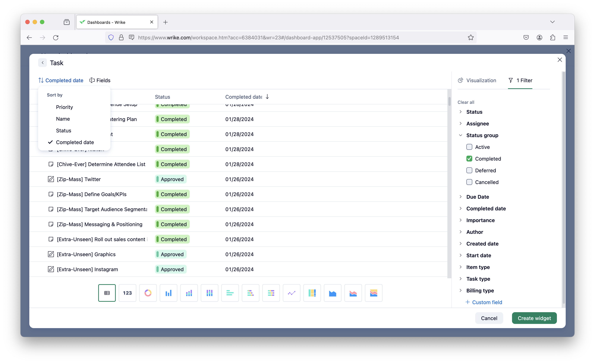Screen dimensions: 595x364
Task: Choose the 100% stacked column chart
Action: click(x=209, y=293)
